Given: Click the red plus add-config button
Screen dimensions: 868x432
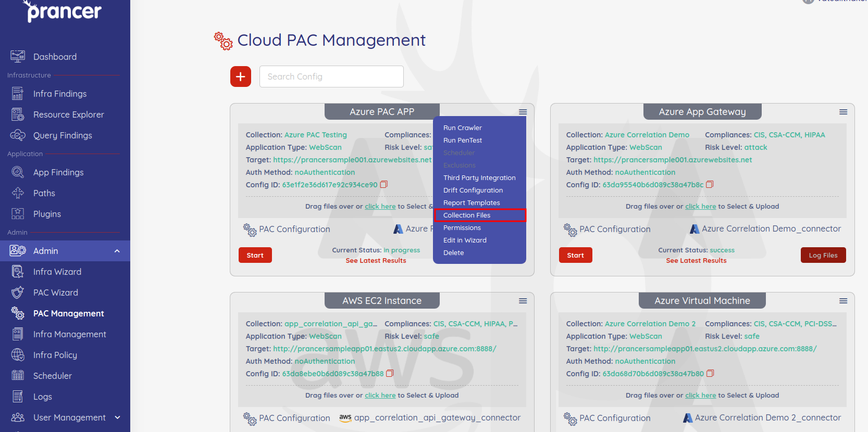Looking at the screenshot, I should (241, 77).
